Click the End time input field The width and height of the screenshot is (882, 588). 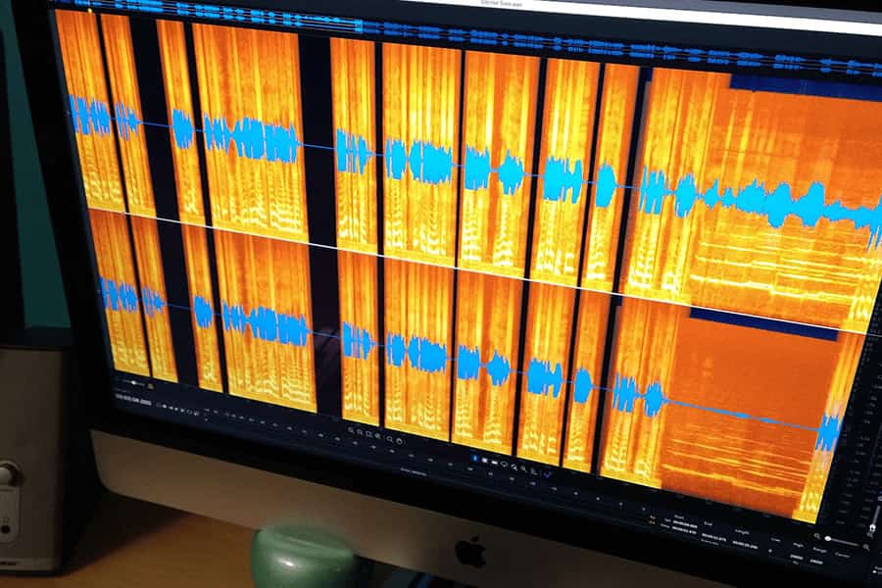712,535
